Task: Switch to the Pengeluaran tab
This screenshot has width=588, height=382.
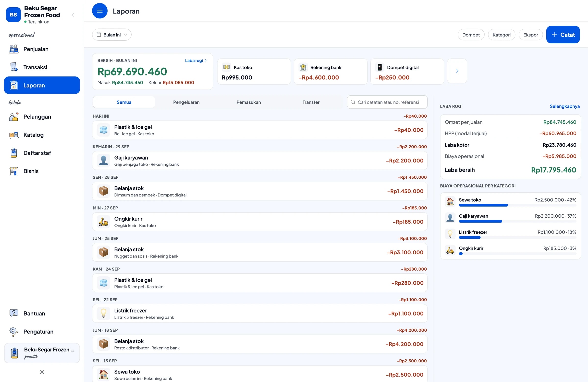Action: tap(186, 102)
